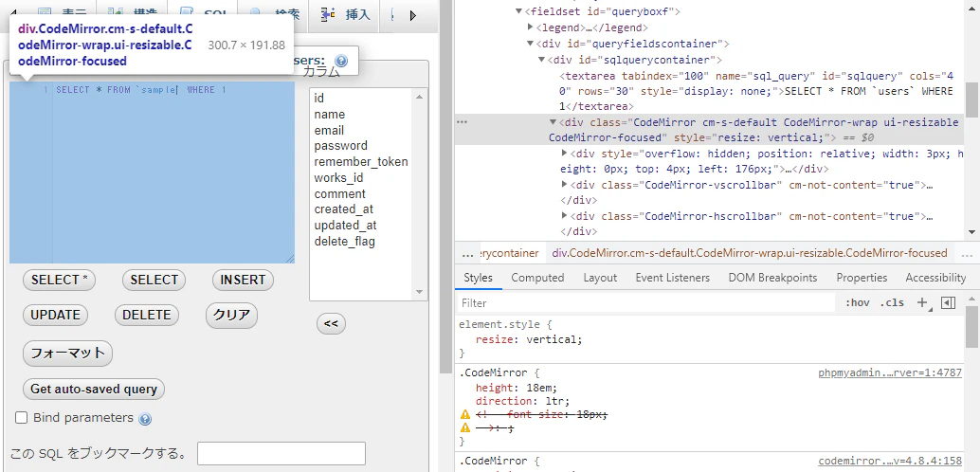The image size is (980, 472).
Task: Switch to the Accessibility tab
Action: (x=935, y=278)
